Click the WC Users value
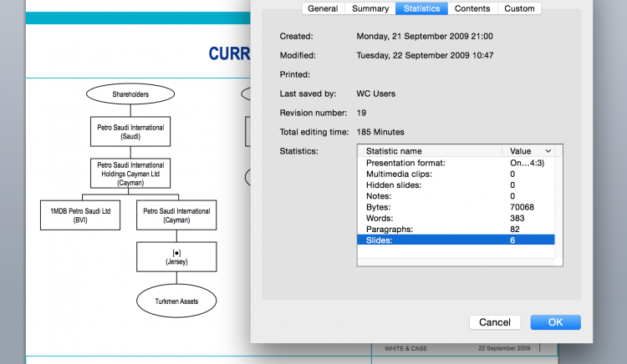Screen dimensions: 627x364 pos(376,94)
